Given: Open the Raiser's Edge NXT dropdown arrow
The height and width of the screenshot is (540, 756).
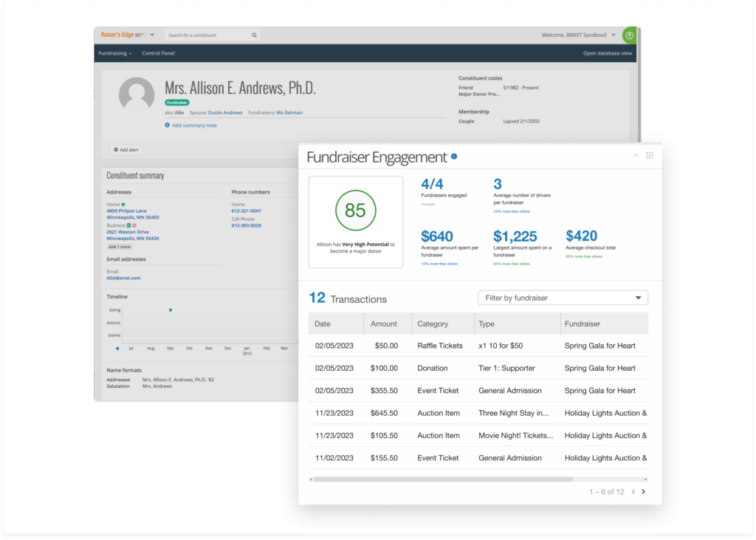Looking at the screenshot, I should click(152, 35).
